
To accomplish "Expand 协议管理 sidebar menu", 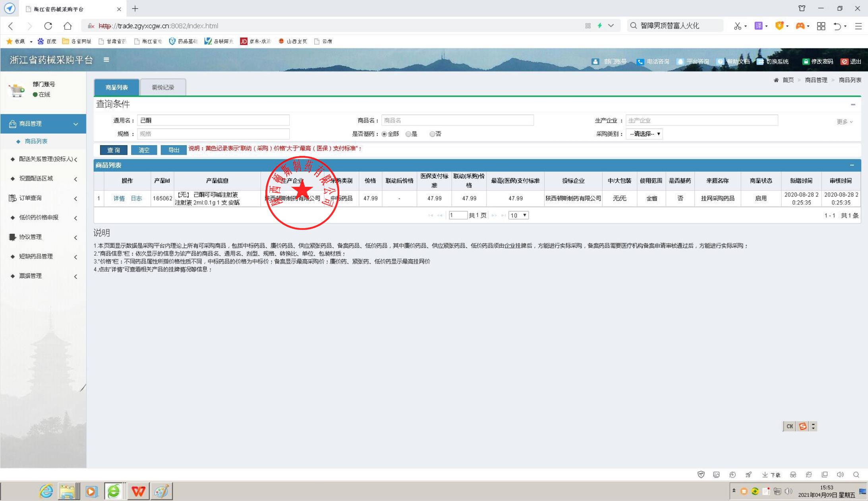I will 43,237.
